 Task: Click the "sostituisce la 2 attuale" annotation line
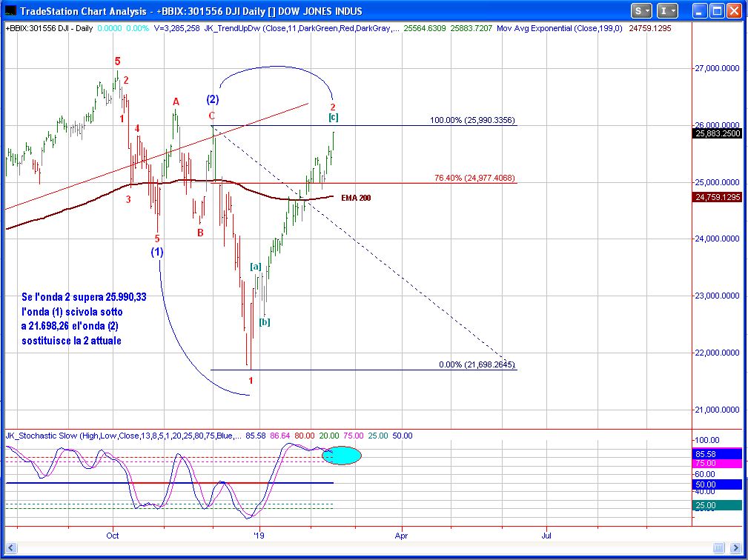71,341
